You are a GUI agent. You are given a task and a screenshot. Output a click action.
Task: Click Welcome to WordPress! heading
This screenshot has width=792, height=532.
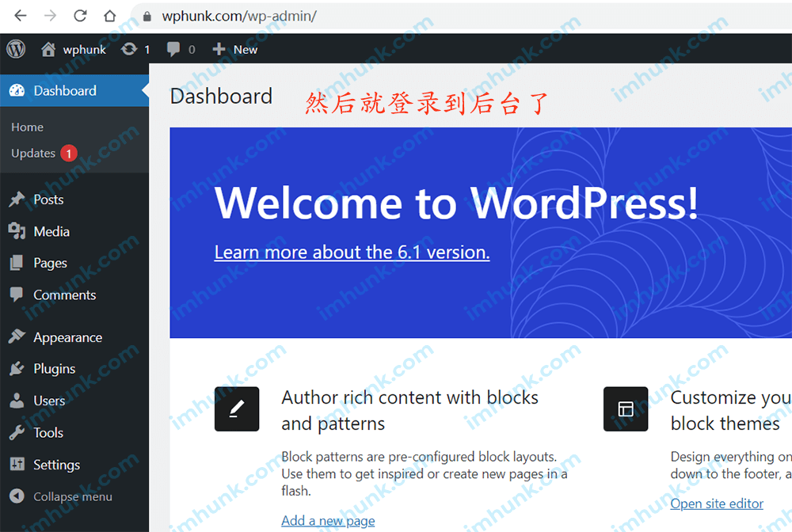[457, 203]
